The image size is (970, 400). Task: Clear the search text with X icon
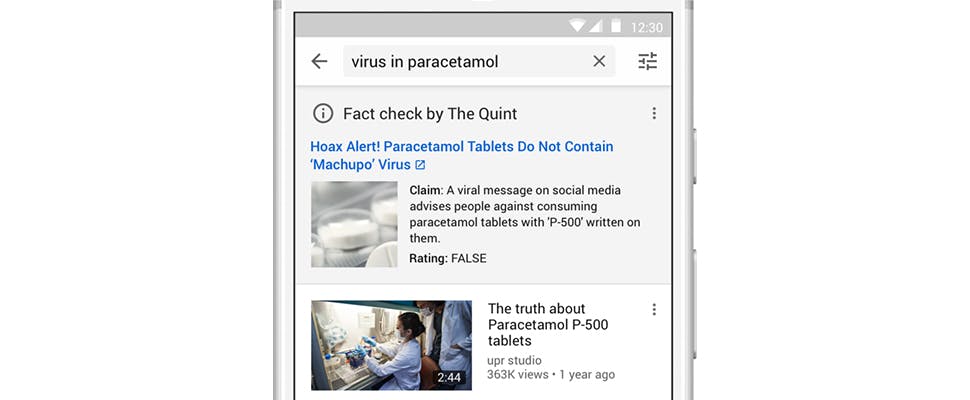tap(599, 61)
